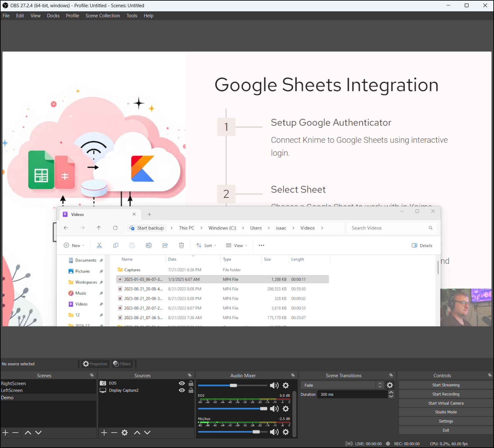The width and height of the screenshot is (494, 448).
Task: Toggle lock on EOS source
Action: click(191, 383)
